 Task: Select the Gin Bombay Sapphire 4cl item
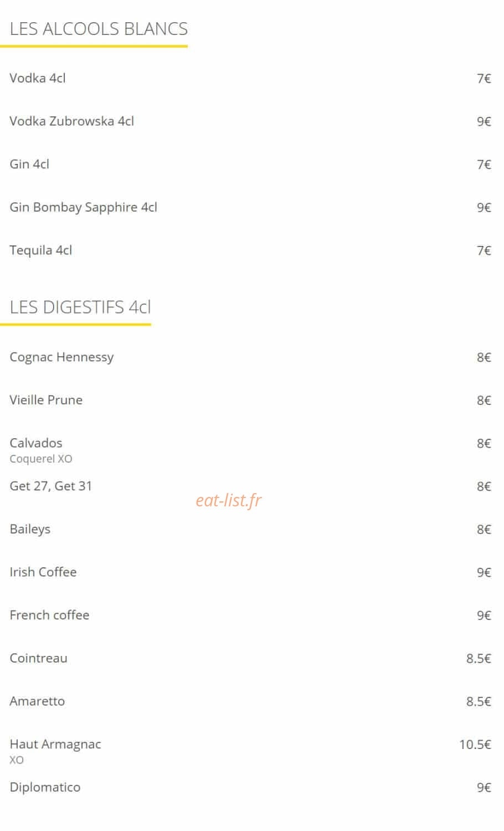pyautogui.click(x=83, y=207)
